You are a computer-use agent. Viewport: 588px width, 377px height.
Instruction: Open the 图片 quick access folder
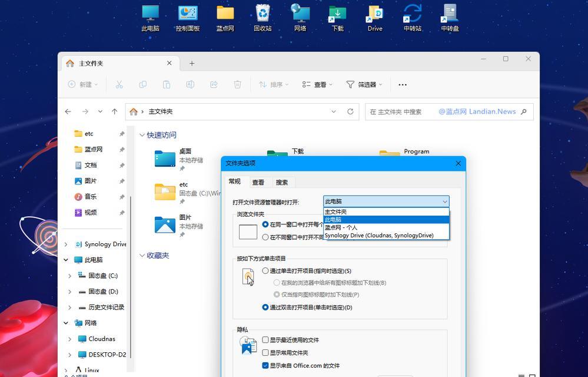coord(179,225)
